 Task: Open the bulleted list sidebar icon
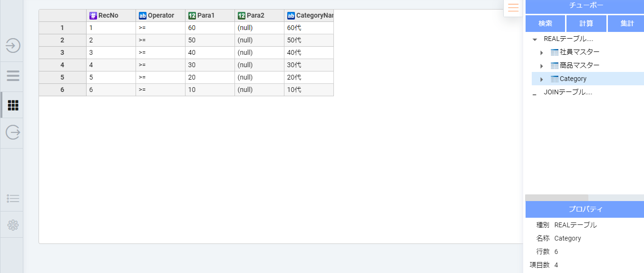[x=13, y=198]
